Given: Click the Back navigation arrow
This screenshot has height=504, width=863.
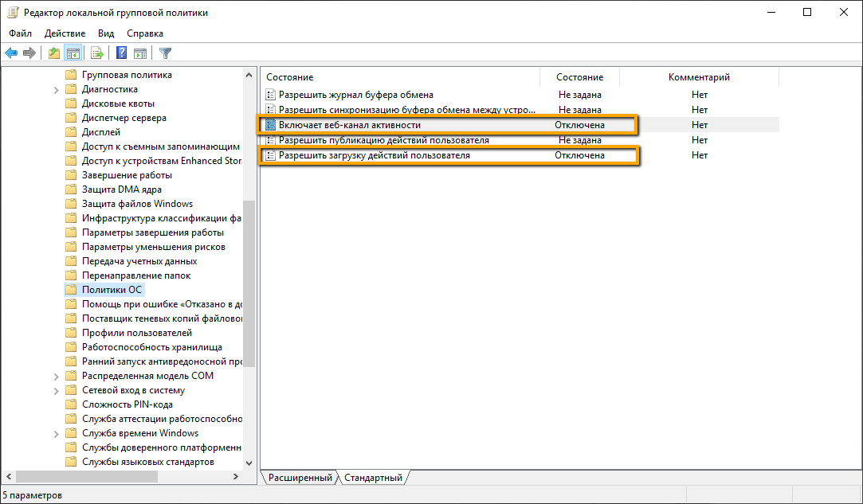Looking at the screenshot, I should (11, 53).
